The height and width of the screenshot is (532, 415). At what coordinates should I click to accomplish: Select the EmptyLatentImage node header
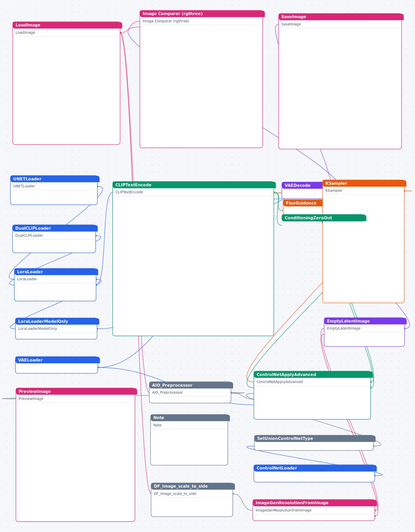coord(365,321)
